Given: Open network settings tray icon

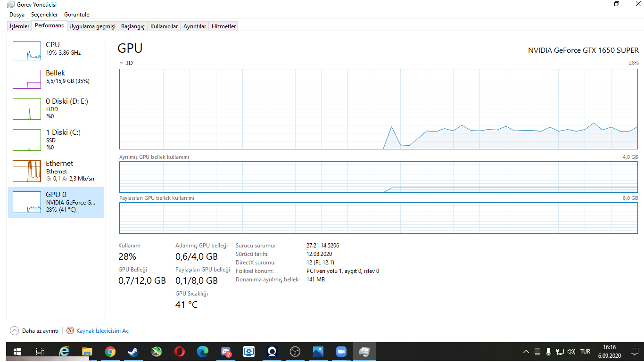Looking at the screenshot, I should tap(560, 352).
